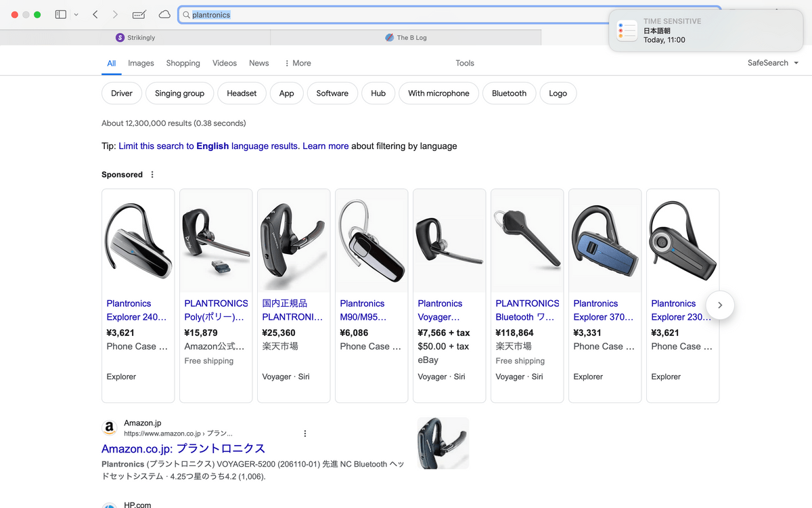
Task: Open the search Tools options
Action: coord(465,63)
